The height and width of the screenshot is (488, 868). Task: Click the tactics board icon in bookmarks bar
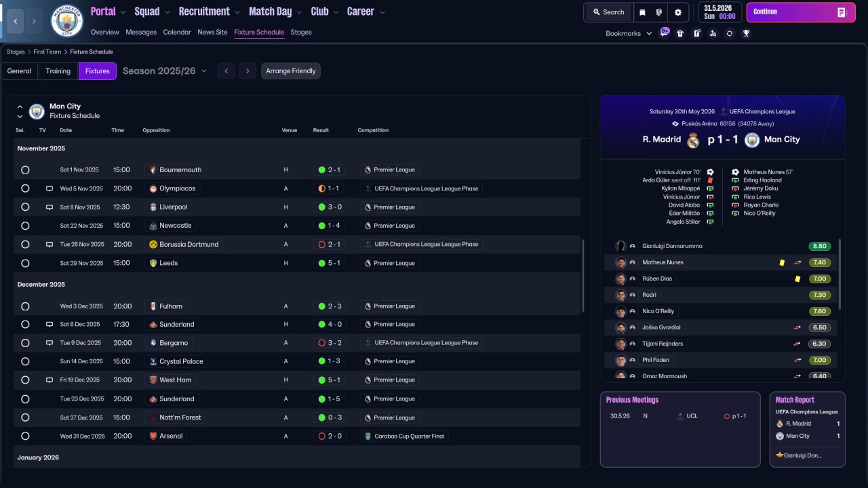click(696, 33)
